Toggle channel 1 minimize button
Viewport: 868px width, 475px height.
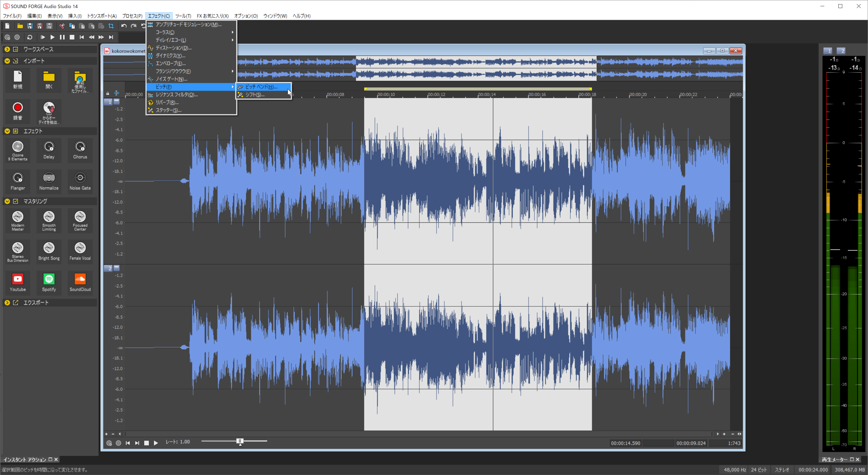click(x=116, y=101)
